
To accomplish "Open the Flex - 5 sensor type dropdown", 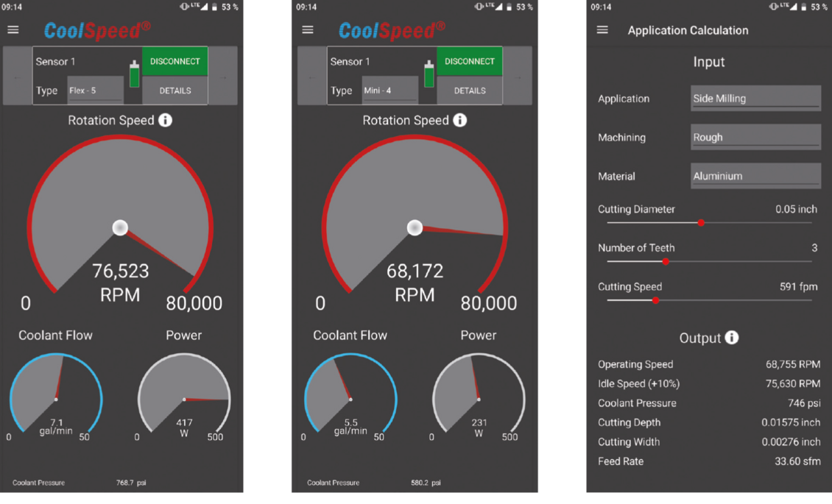I will [x=95, y=90].
